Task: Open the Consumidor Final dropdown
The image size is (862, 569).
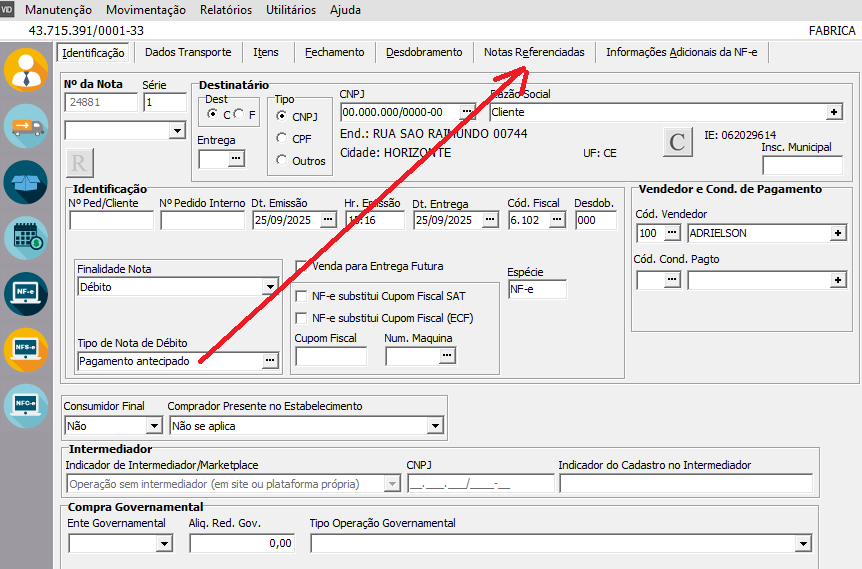Action: coord(154,426)
